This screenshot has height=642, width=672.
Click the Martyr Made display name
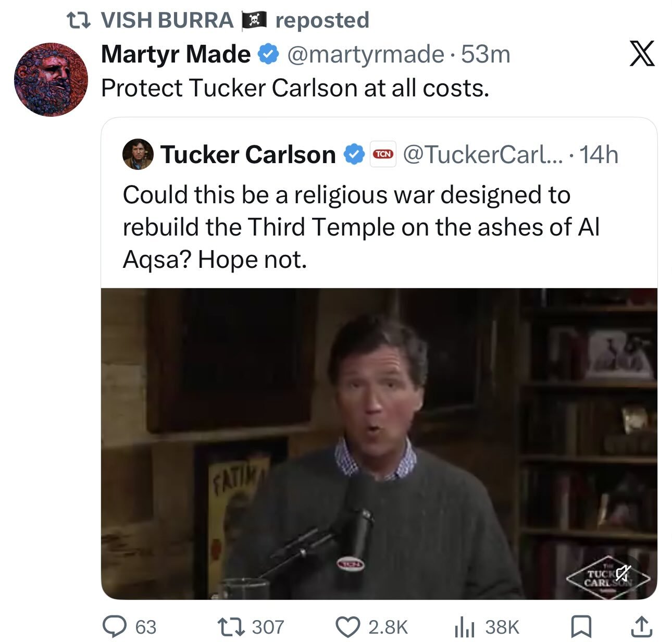coord(176,54)
